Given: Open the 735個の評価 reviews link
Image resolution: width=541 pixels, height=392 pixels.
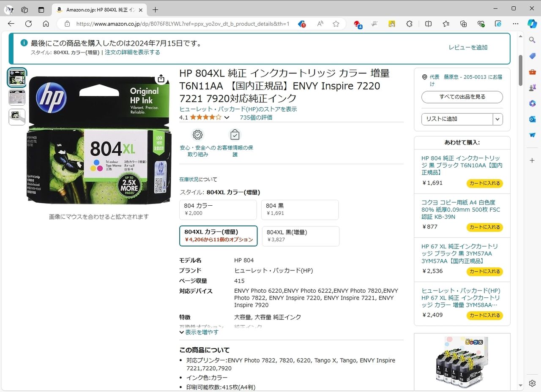Looking at the screenshot, I should point(256,117).
